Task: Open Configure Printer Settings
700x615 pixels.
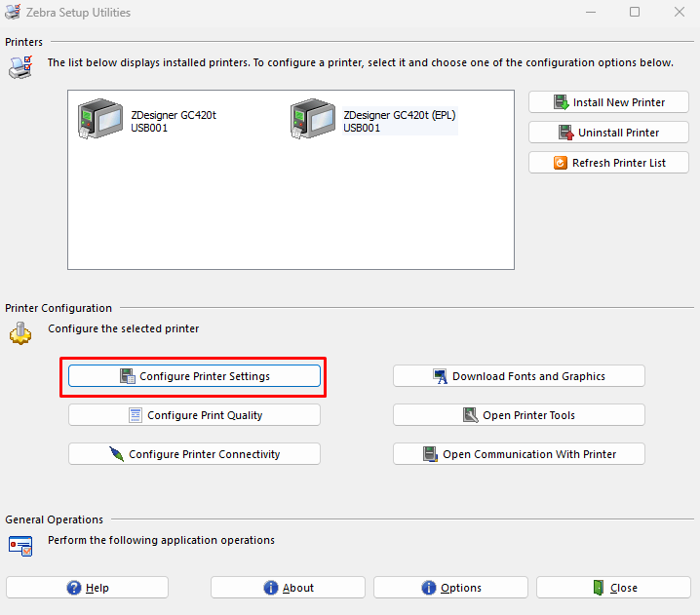Action: pyautogui.click(x=194, y=376)
